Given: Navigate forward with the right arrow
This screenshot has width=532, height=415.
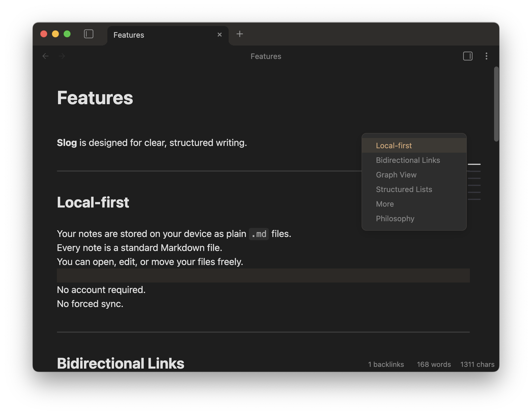Looking at the screenshot, I should pyautogui.click(x=62, y=56).
